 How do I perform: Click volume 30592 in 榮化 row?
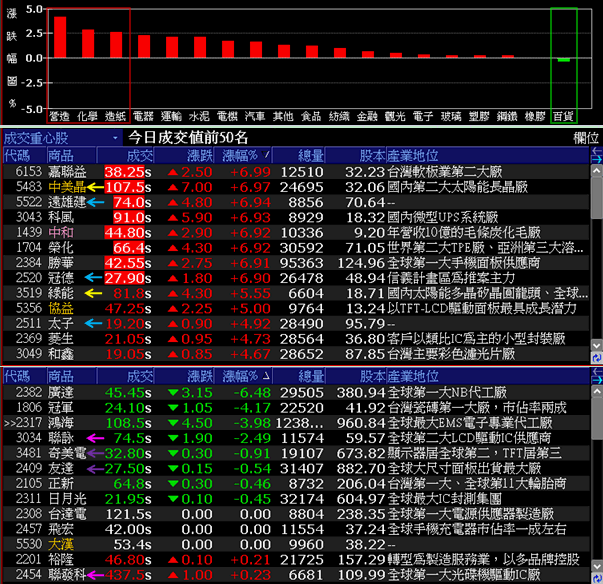pos(302,248)
